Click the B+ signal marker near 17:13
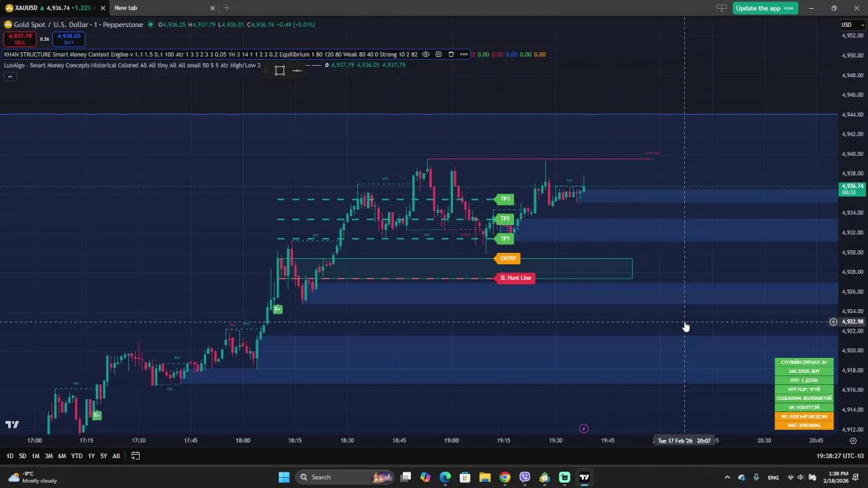This screenshot has height=488, width=868. coord(97,415)
